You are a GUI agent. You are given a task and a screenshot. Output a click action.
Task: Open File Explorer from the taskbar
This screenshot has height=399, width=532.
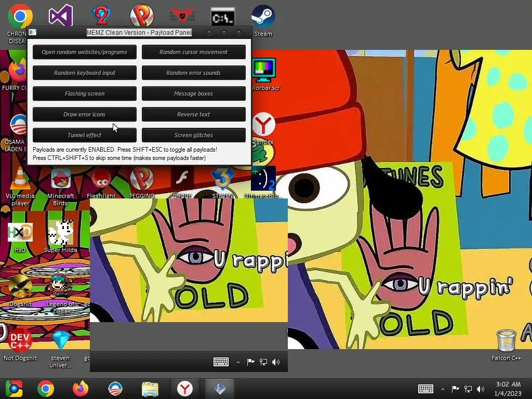(150, 389)
